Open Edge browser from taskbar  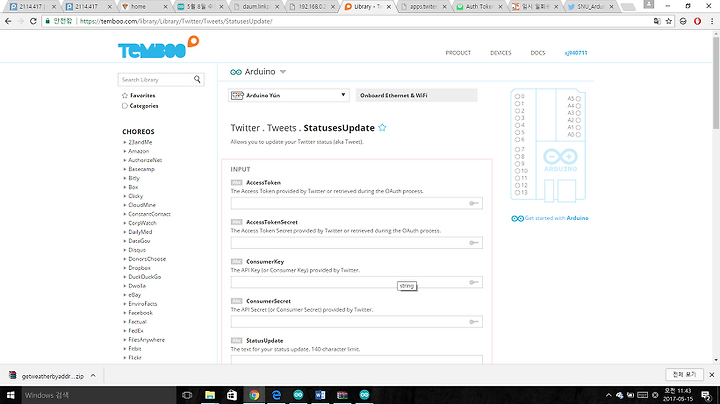point(276,395)
